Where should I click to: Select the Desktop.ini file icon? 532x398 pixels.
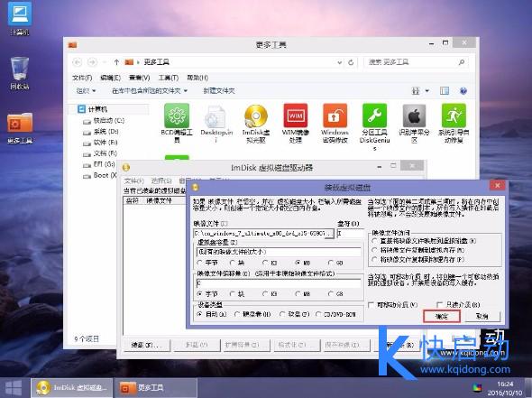216,117
